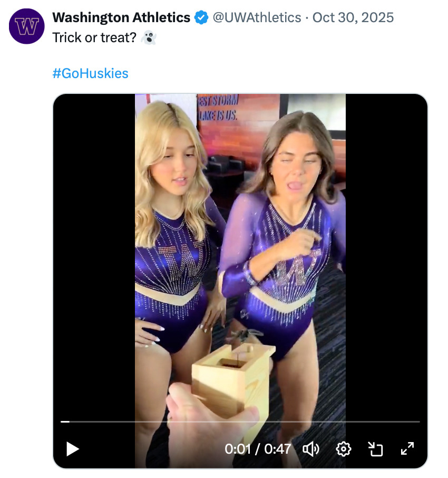The height and width of the screenshot is (478, 448).
Task: Seek on the video progress bar
Action: coord(240,422)
